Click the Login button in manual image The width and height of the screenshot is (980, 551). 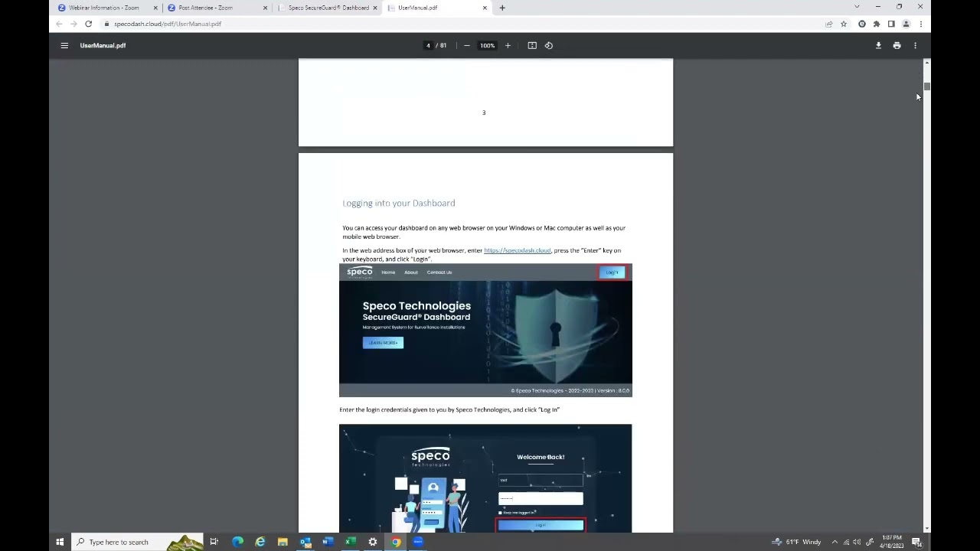(612, 272)
